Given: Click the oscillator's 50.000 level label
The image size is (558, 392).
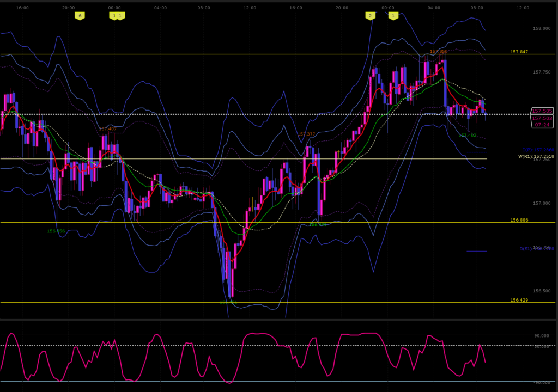Looking at the screenshot, I should (x=541, y=346).
